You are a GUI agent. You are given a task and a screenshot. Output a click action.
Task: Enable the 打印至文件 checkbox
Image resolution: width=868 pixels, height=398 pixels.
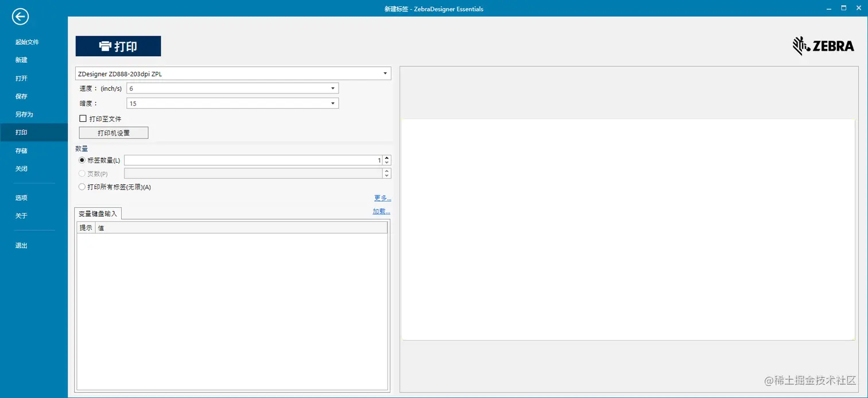pos(83,118)
